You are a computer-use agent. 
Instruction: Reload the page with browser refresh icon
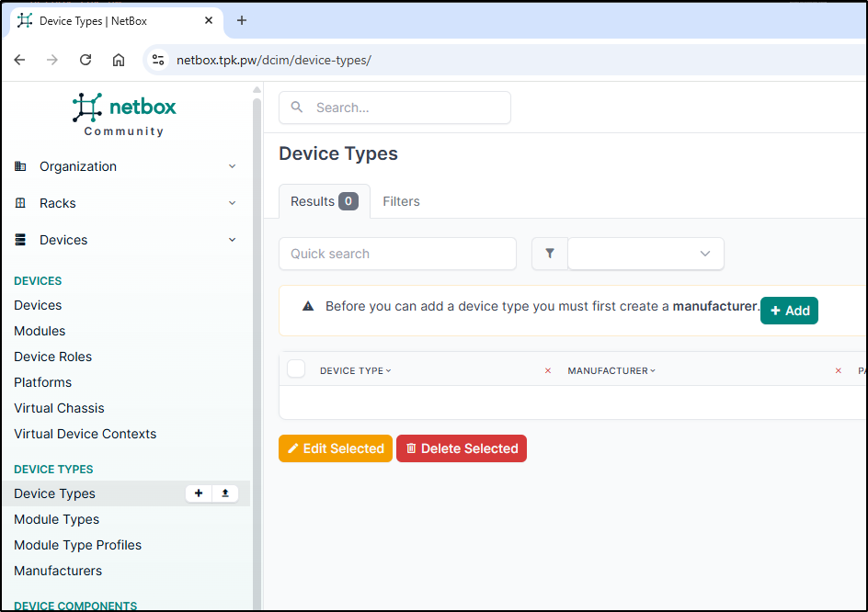86,60
